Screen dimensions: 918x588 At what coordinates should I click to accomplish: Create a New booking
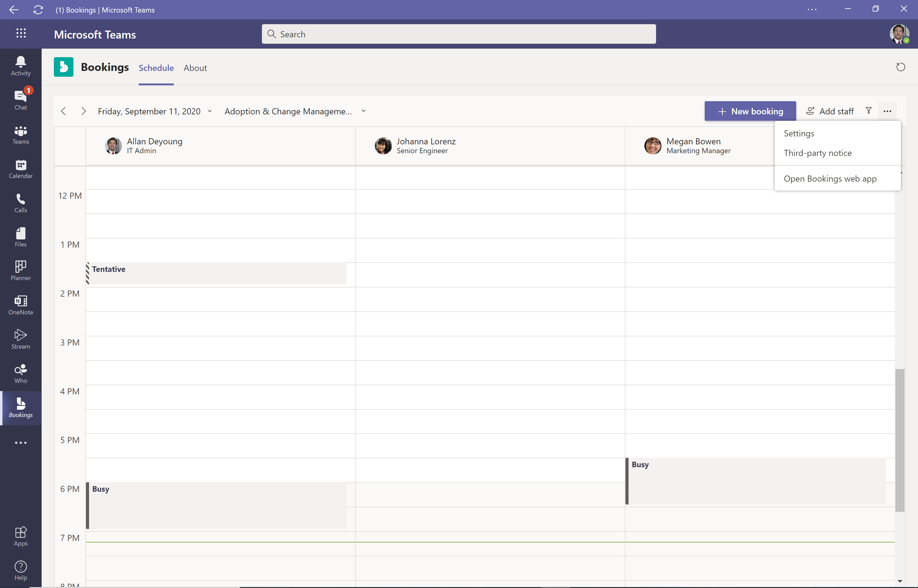749,111
